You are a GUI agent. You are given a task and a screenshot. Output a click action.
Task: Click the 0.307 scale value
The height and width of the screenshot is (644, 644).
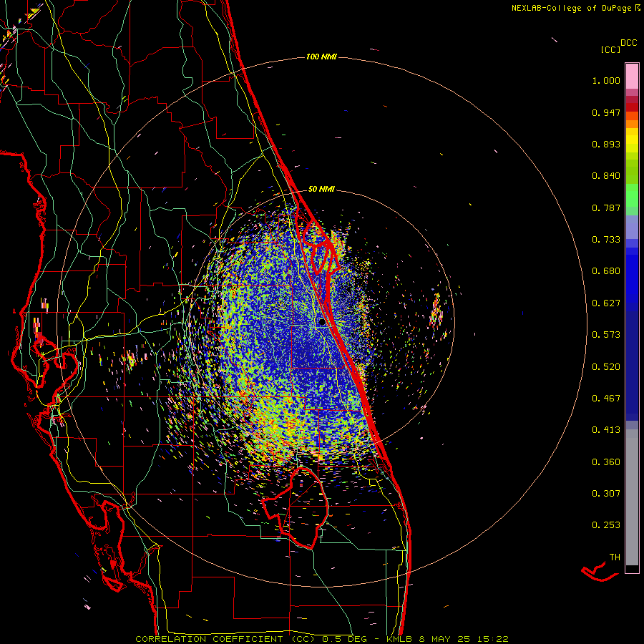click(x=606, y=493)
